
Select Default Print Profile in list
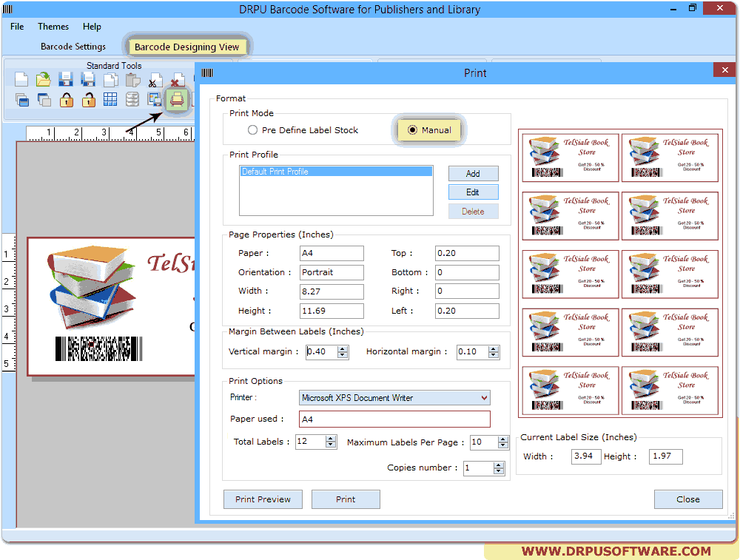[335, 172]
